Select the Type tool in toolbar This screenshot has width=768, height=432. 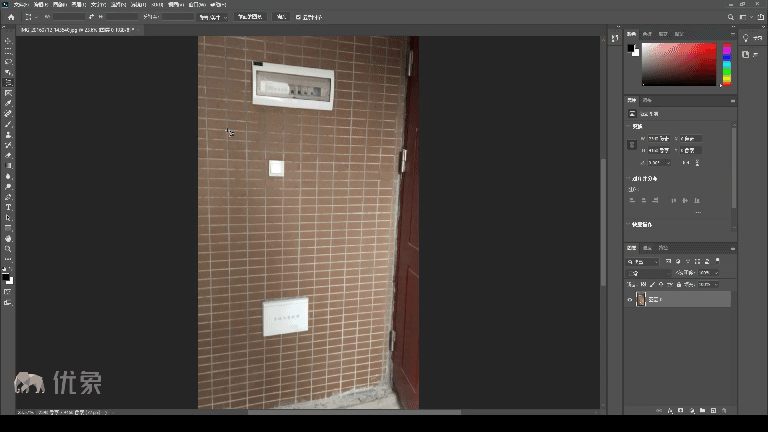(x=8, y=207)
